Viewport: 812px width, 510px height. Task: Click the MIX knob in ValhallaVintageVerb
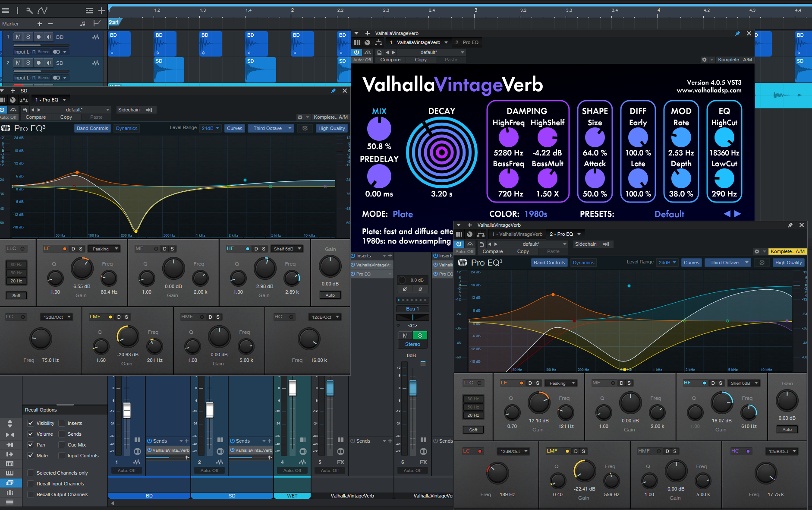coord(379,129)
